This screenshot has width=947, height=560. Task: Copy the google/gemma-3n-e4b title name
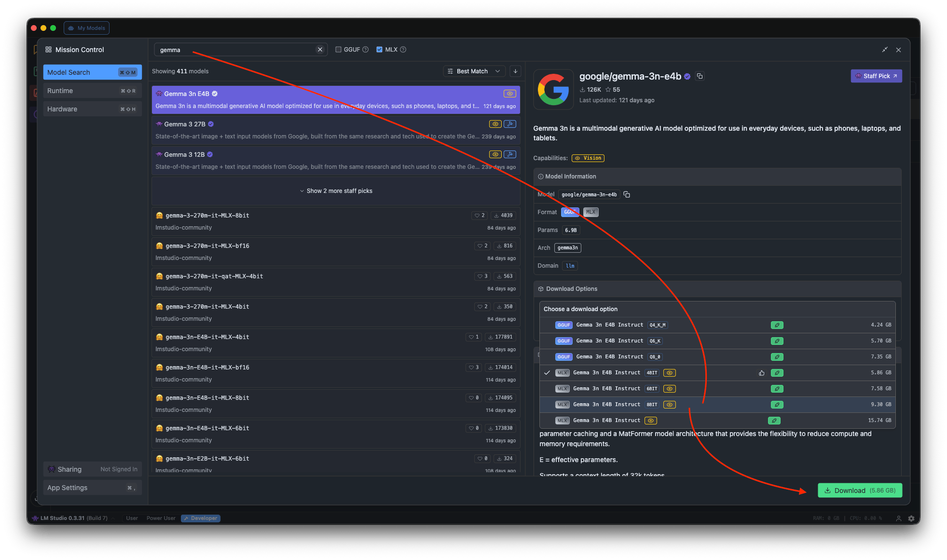coord(700,76)
